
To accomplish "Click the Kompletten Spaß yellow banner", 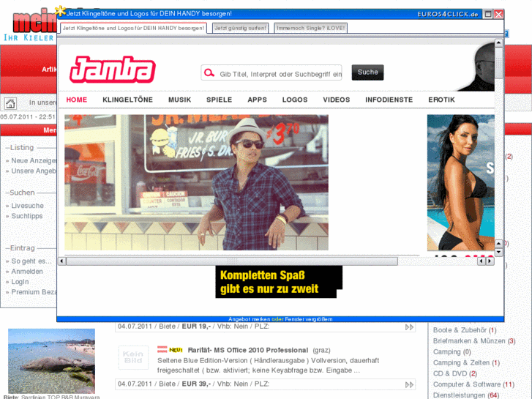I will click(279, 282).
